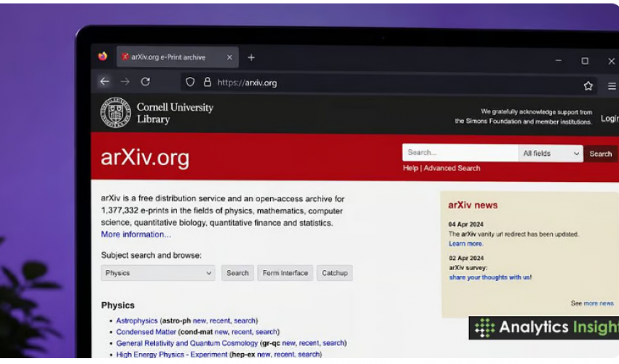Open new Astrophysics submissions
Viewport: 619px width, 364px height.
(200, 320)
